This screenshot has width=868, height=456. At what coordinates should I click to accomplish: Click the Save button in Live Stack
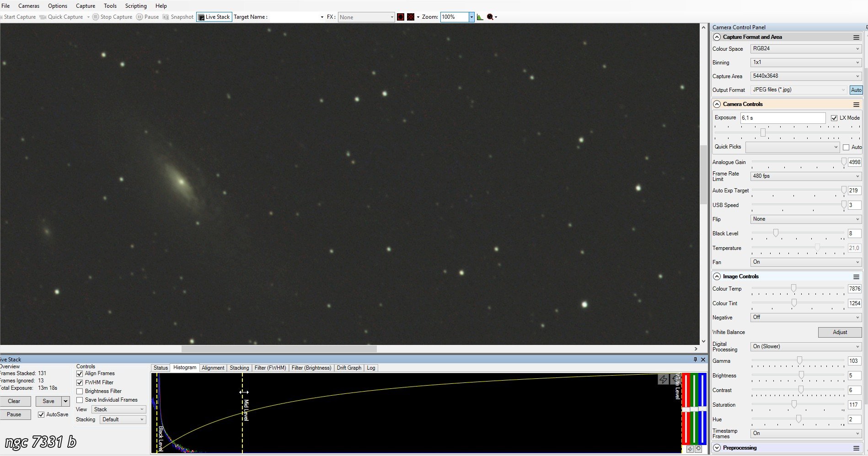(48, 401)
